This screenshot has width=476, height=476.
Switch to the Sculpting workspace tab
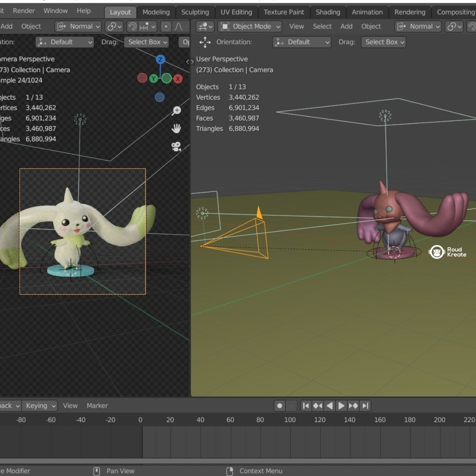[195, 12]
